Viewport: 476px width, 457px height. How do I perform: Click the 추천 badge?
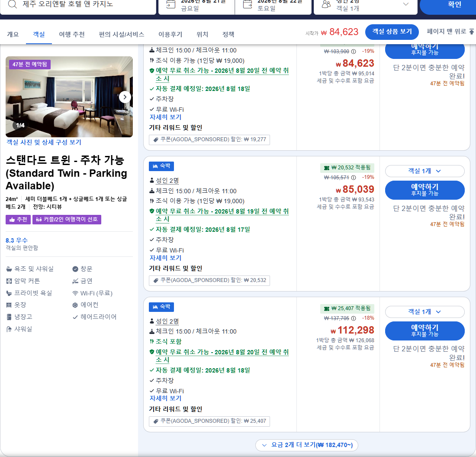tap(18, 219)
